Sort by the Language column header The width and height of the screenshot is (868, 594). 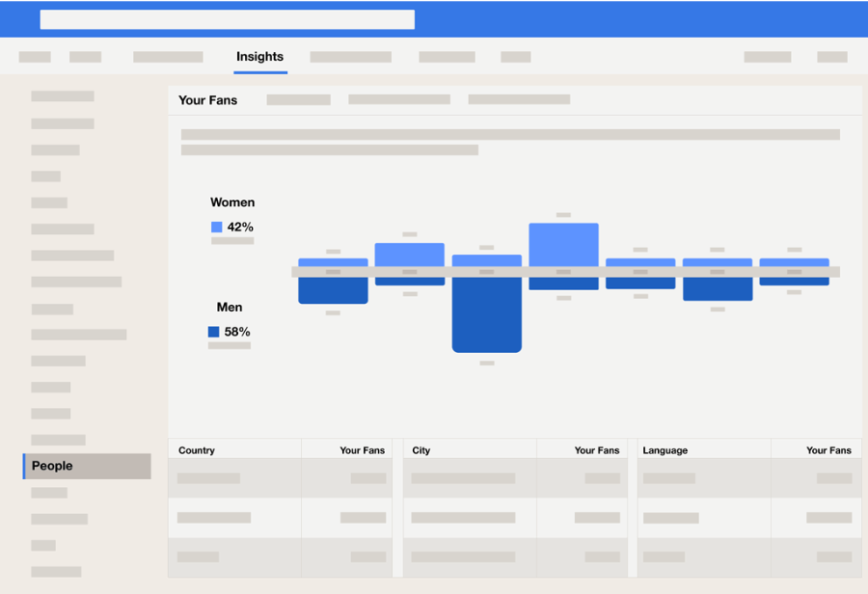point(665,450)
